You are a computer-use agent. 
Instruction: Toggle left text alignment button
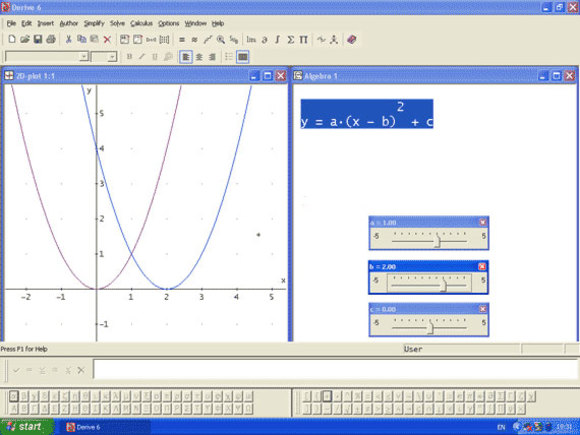186,57
